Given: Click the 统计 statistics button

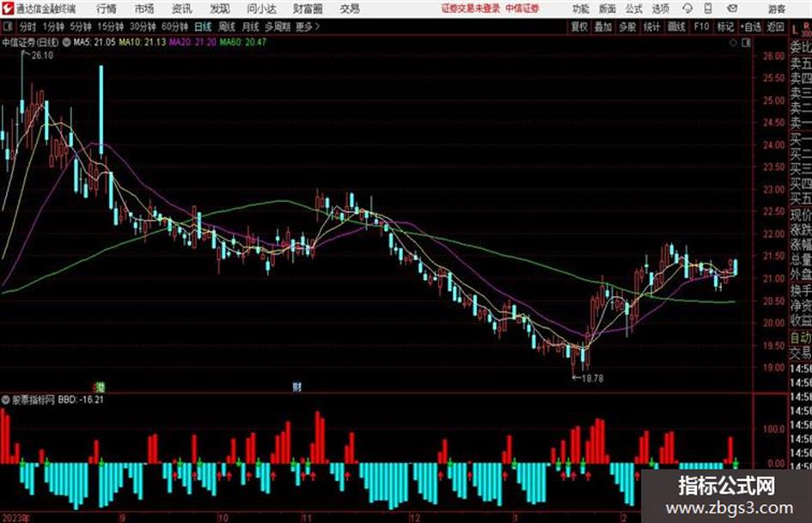Looking at the screenshot, I should coord(652,27).
